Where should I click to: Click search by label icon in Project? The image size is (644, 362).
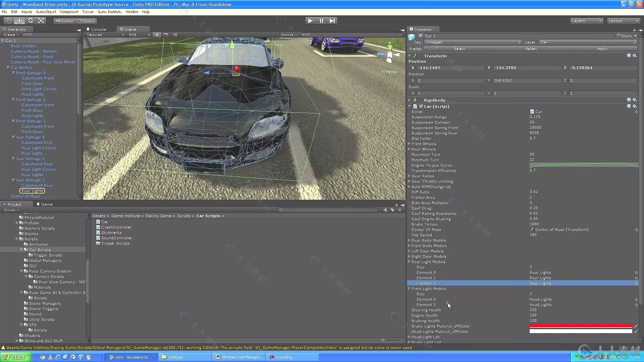[x=392, y=210]
